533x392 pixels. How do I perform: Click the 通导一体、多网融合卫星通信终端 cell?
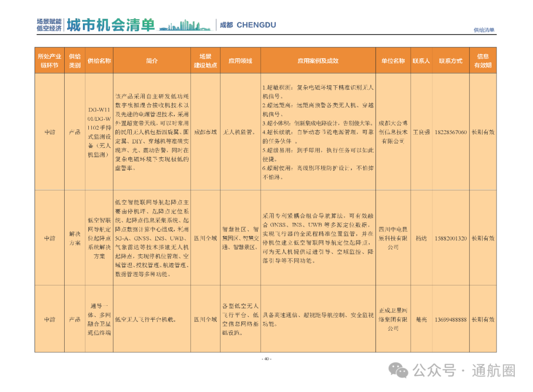(99, 320)
